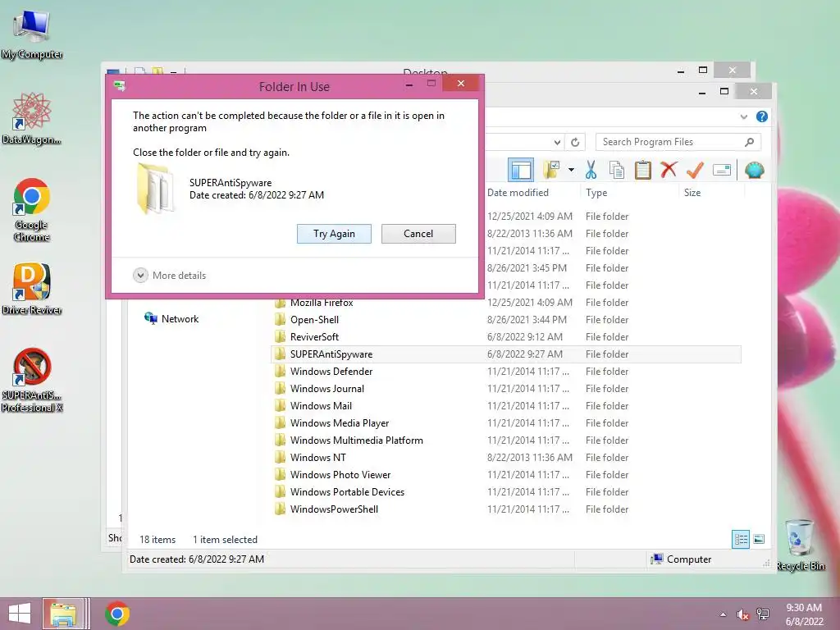Sort by Date modified column header
Screen dimensions: 840x630
click(518, 192)
